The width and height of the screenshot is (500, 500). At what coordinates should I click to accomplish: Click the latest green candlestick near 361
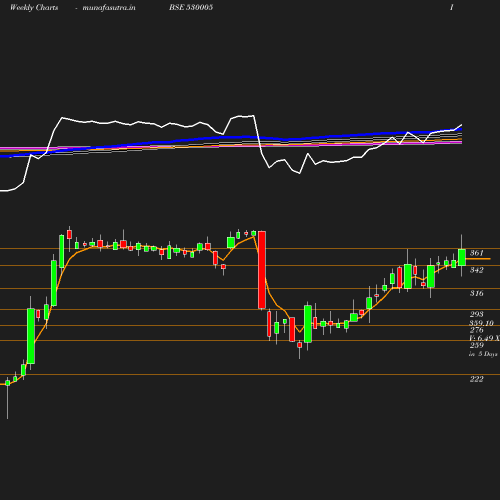pyautogui.click(x=462, y=257)
